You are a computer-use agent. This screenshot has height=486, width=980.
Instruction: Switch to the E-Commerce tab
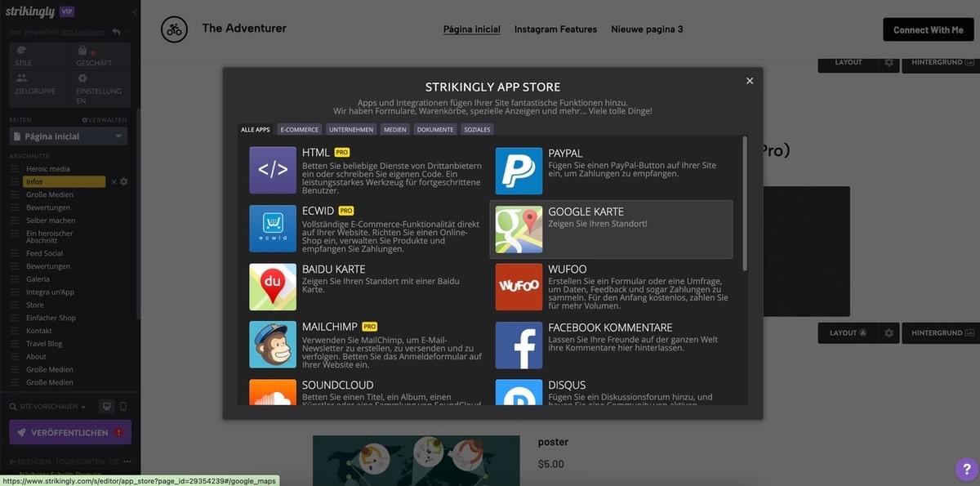300,129
